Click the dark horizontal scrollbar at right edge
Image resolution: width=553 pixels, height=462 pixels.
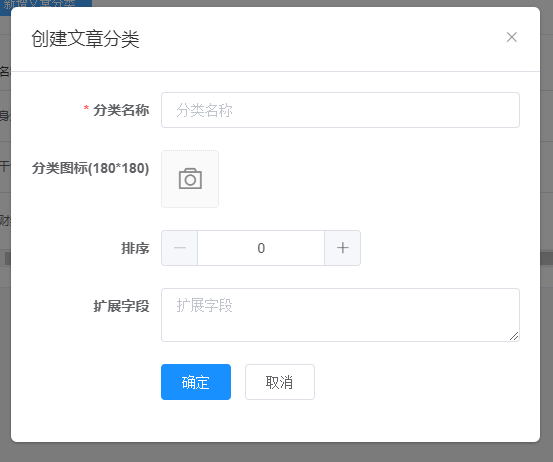pyautogui.click(x=546, y=258)
